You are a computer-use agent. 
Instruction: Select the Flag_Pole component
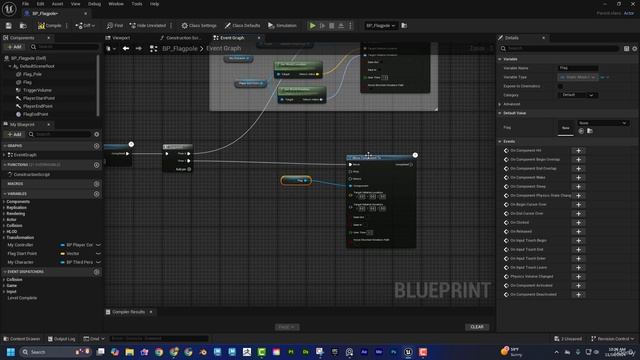32,74
